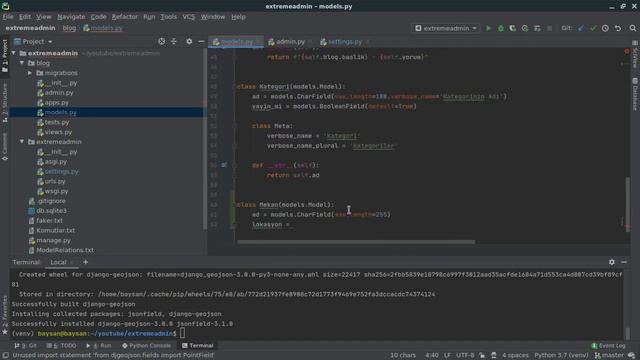Toggle the read-only lock icon in status bar
The image size is (640, 360).
pyautogui.click(x=482, y=355)
